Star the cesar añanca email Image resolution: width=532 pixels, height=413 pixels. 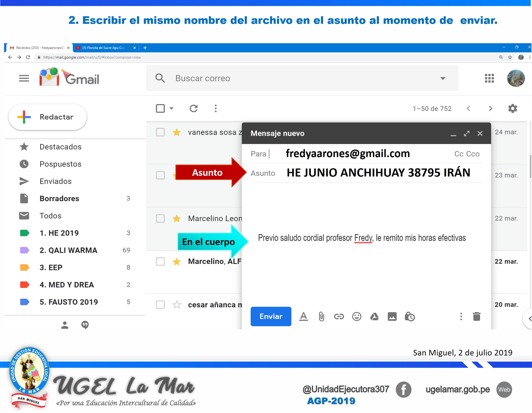coord(177,304)
